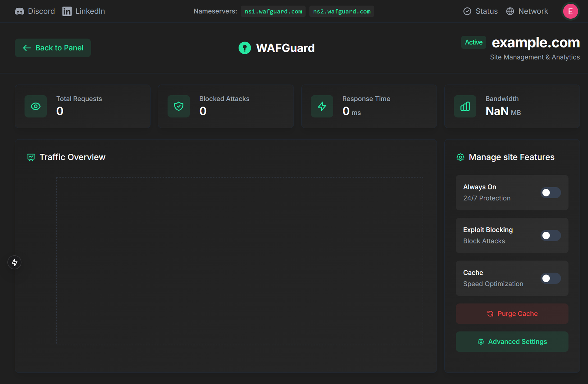
Task: Click the Speed Optimization description text
Action: [x=493, y=284]
